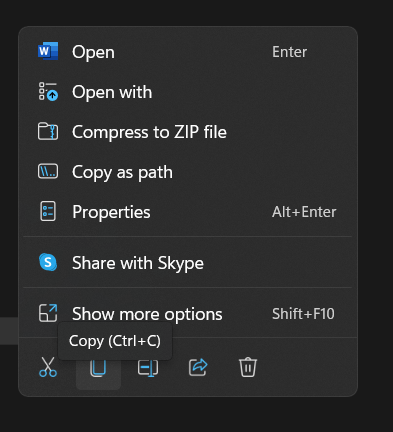Viewport: 393px width, 432px height.
Task: Click the Word icon beside Open
Action: coord(48,51)
